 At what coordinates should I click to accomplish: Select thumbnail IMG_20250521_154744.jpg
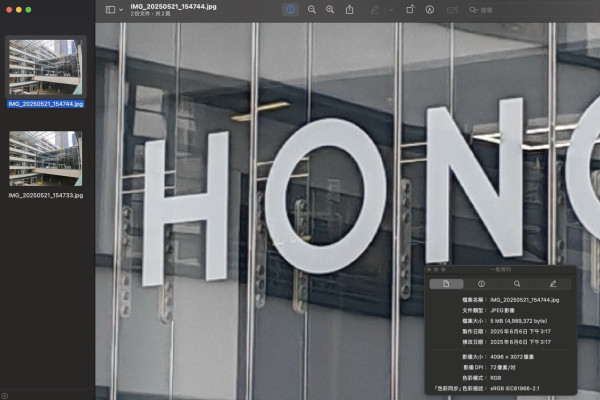[x=46, y=68]
